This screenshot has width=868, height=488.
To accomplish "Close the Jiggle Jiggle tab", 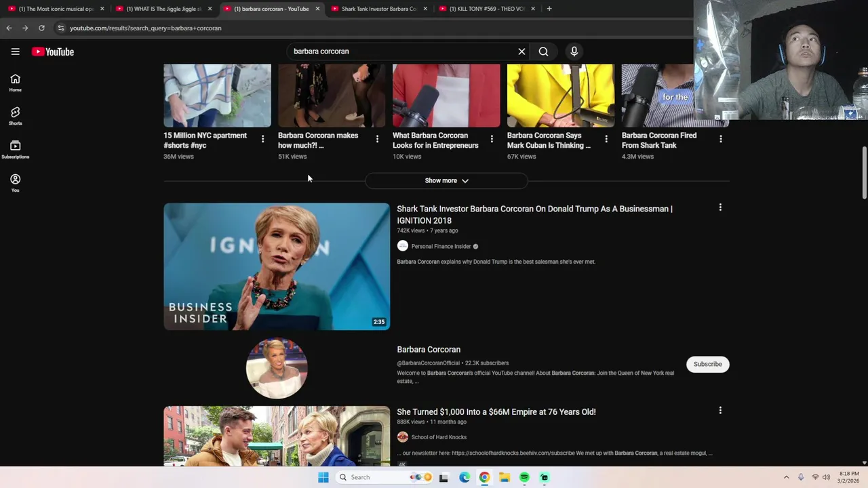I will pos(210,9).
